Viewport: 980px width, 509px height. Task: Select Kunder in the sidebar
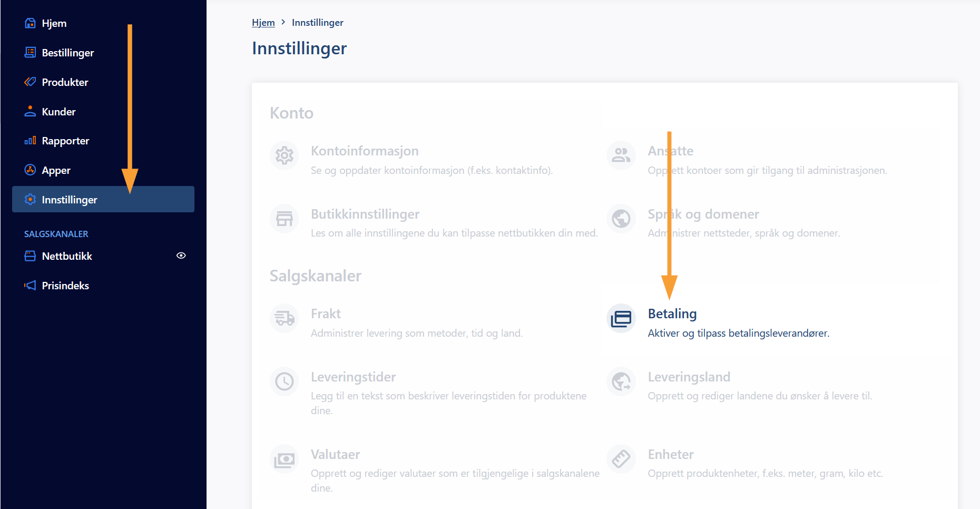click(x=58, y=112)
